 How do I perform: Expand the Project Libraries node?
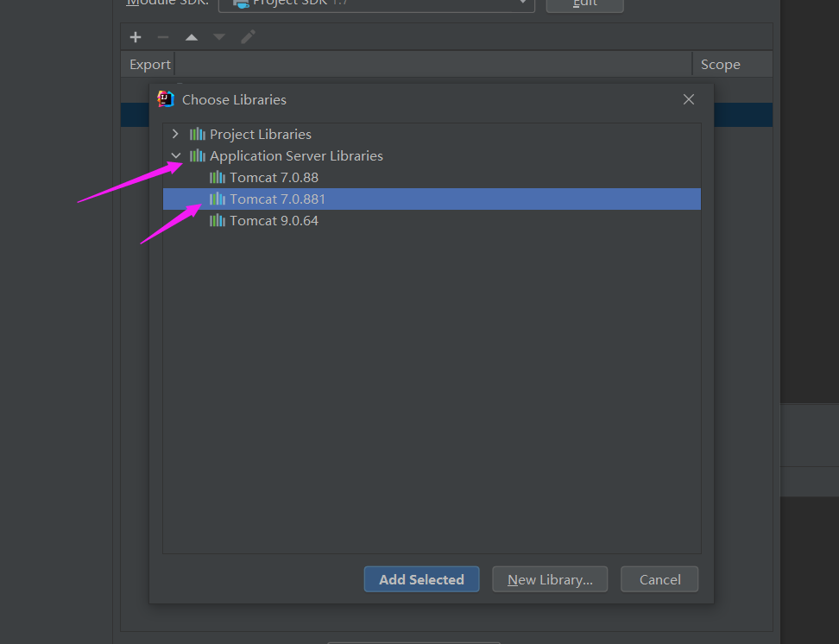tap(175, 134)
